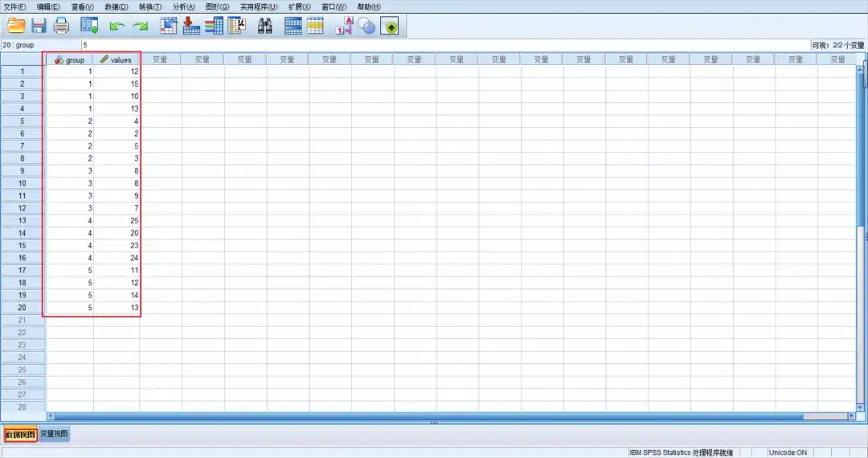The image size is (868, 458).
Task: Undo the last action with the green arrow
Action: (x=117, y=26)
